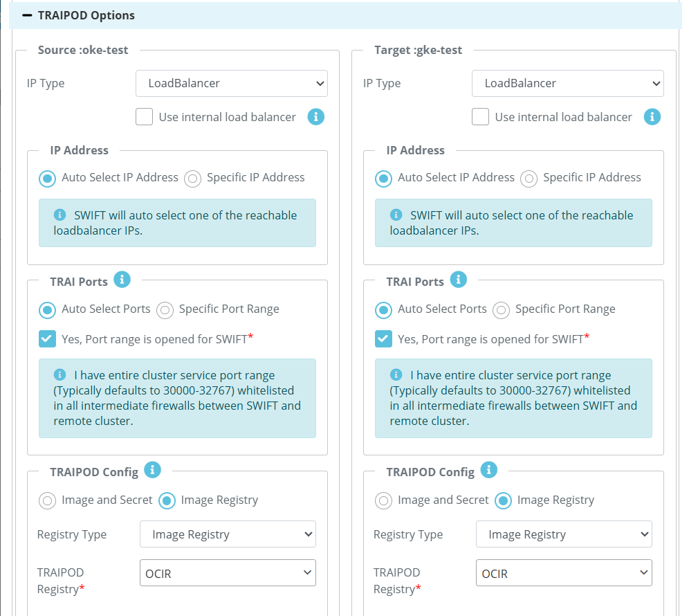Open Source IP Type LoadBalancer dropdown
Viewport: 689px width, 616px height.
232,84
